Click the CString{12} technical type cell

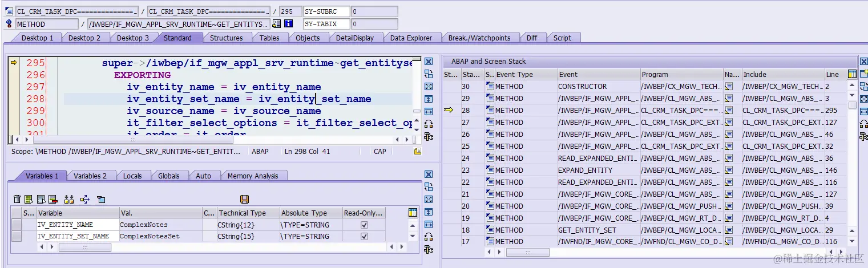(x=248, y=225)
